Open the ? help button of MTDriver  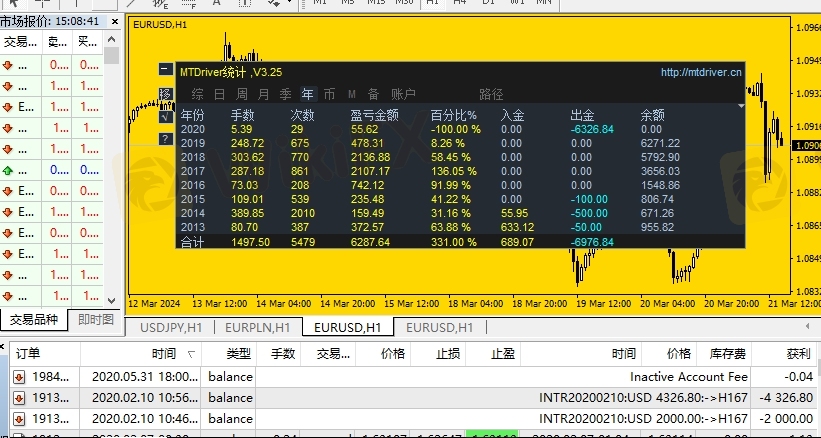click(165, 139)
